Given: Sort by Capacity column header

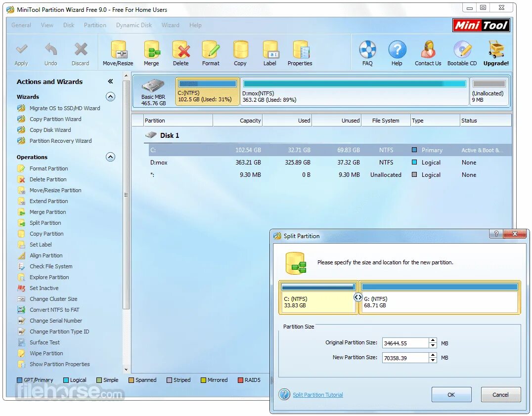Looking at the screenshot, I should [x=237, y=121].
